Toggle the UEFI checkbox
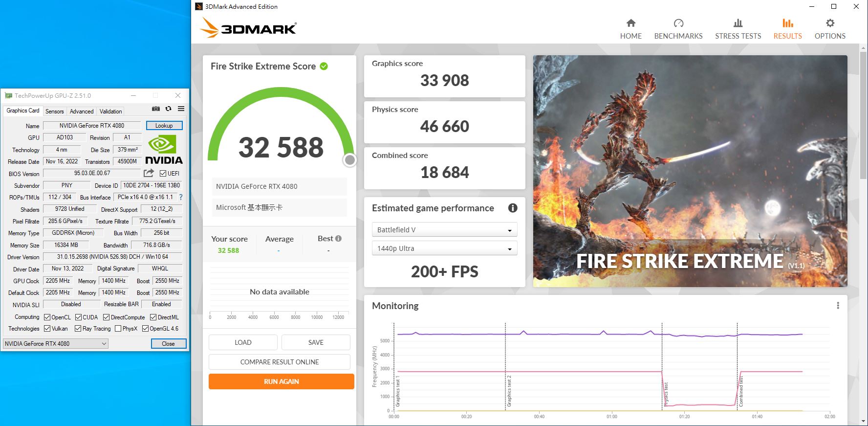This screenshot has height=426, width=868. [163, 173]
